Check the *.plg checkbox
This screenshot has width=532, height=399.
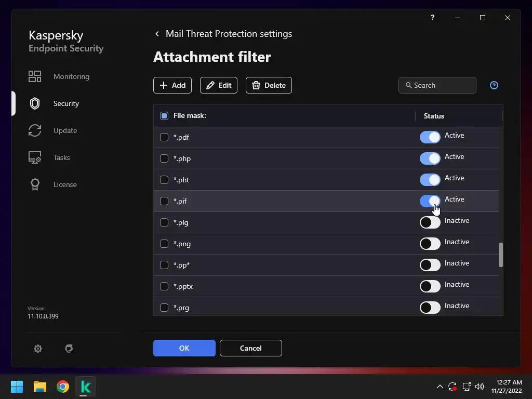click(x=164, y=222)
